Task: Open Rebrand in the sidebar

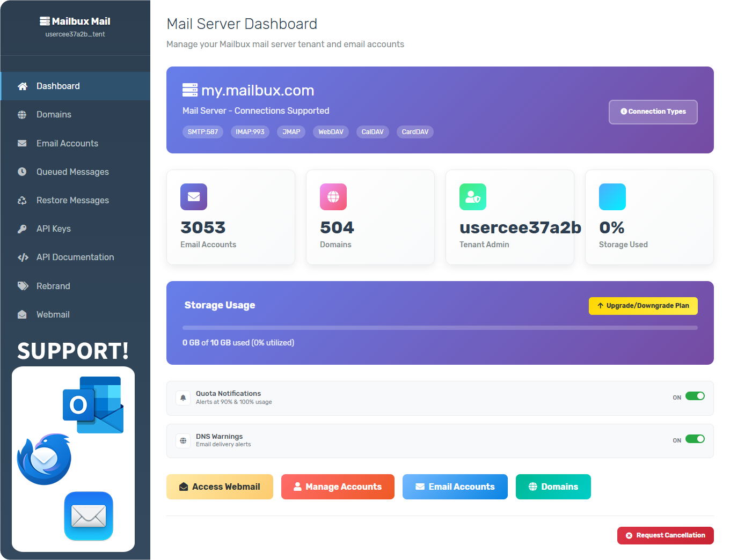Action: 76,286
